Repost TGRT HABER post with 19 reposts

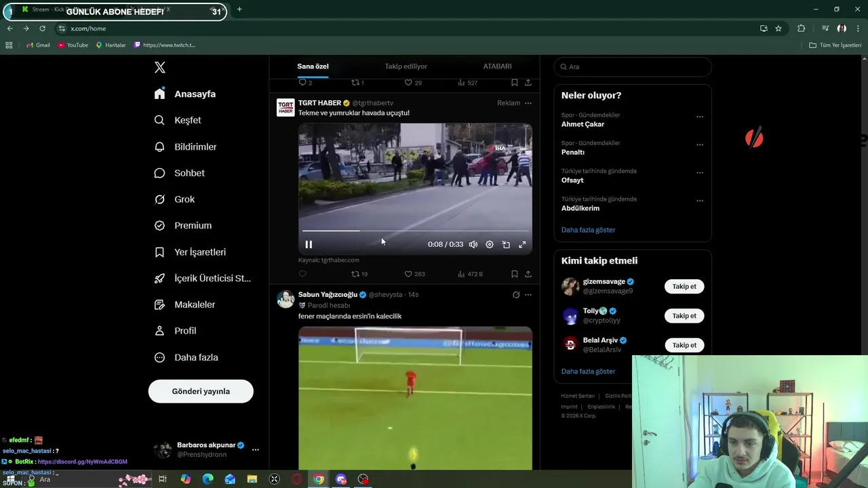359,274
